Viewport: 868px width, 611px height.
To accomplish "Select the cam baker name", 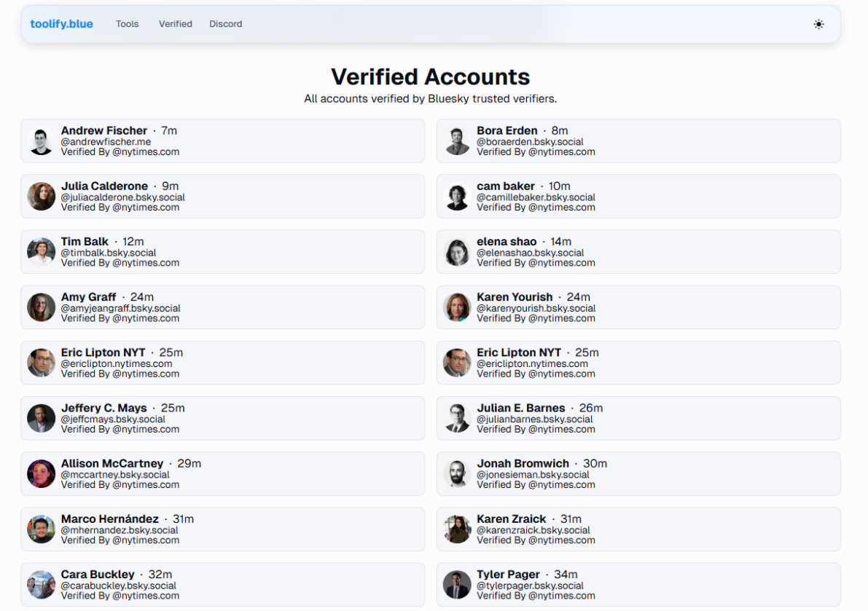I will click(506, 186).
